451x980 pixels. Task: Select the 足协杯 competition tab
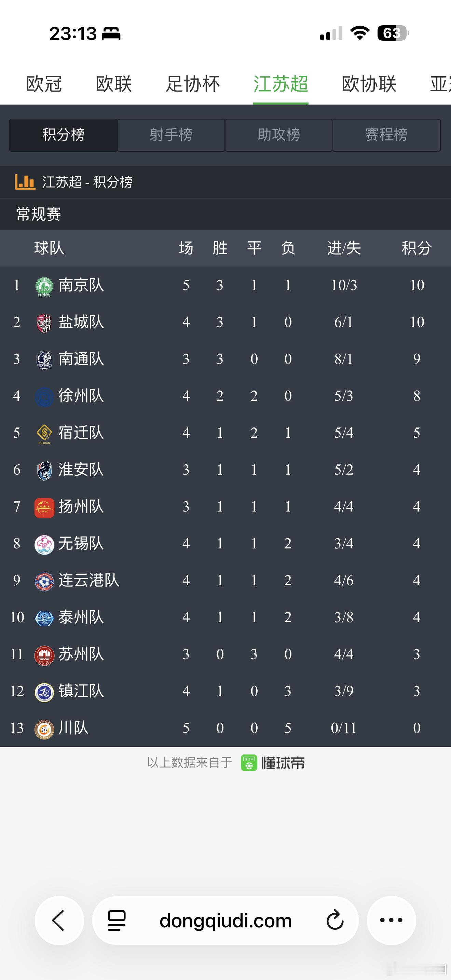pyautogui.click(x=193, y=84)
